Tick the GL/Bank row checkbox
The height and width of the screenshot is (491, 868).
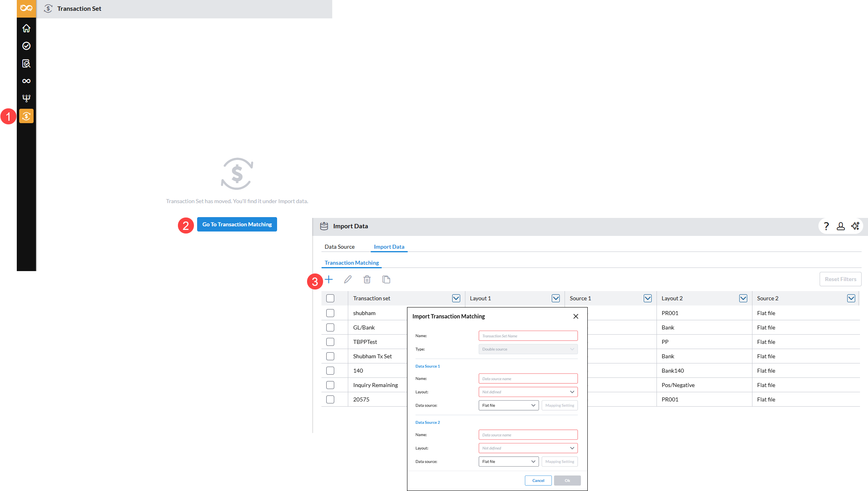click(330, 327)
